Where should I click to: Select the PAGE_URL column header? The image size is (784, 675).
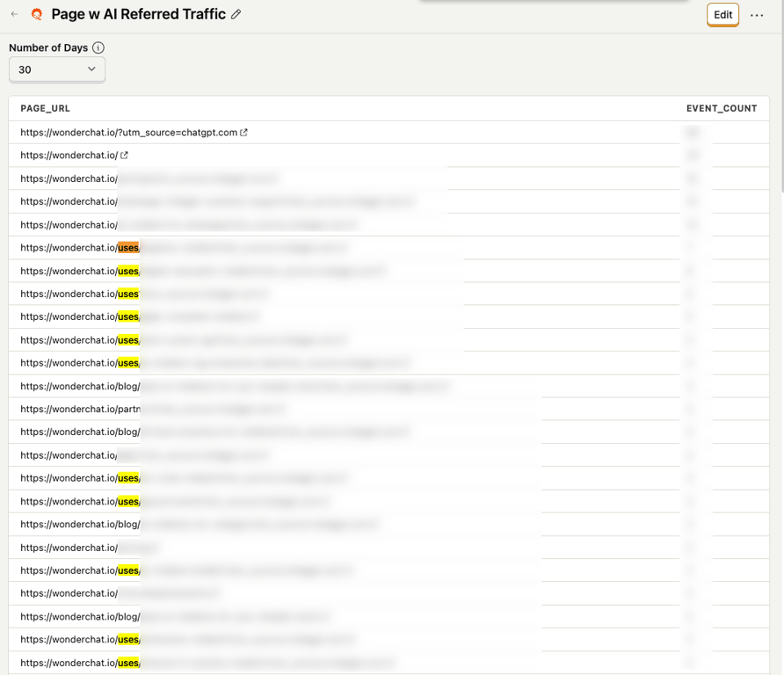point(45,108)
